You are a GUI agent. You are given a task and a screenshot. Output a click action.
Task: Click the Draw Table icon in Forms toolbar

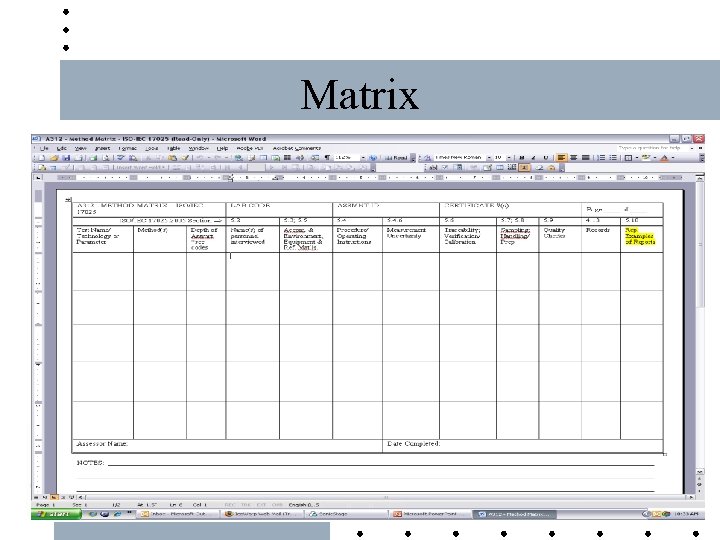[487, 168]
